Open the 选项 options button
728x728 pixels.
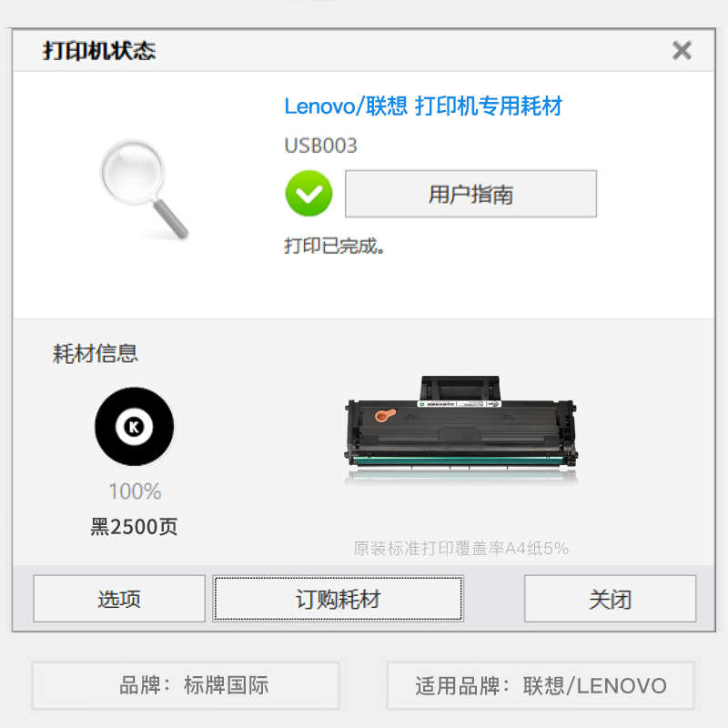click(x=119, y=599)
